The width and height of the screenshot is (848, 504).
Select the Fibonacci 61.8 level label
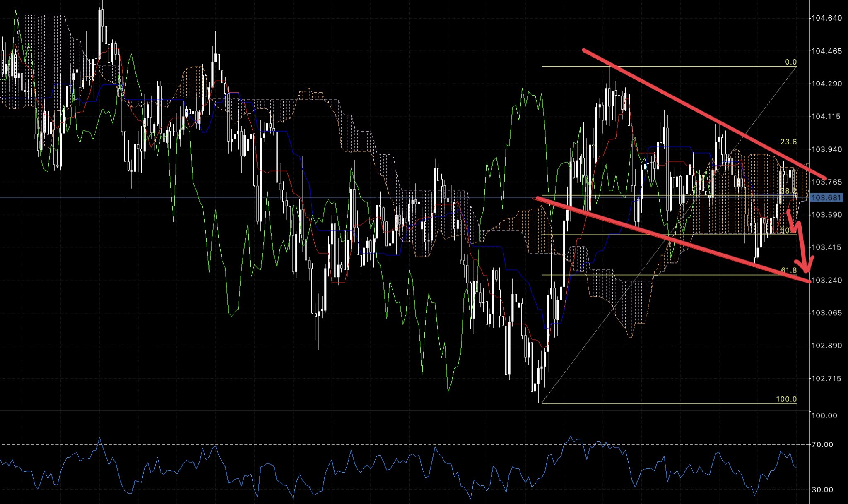[788, 270]
